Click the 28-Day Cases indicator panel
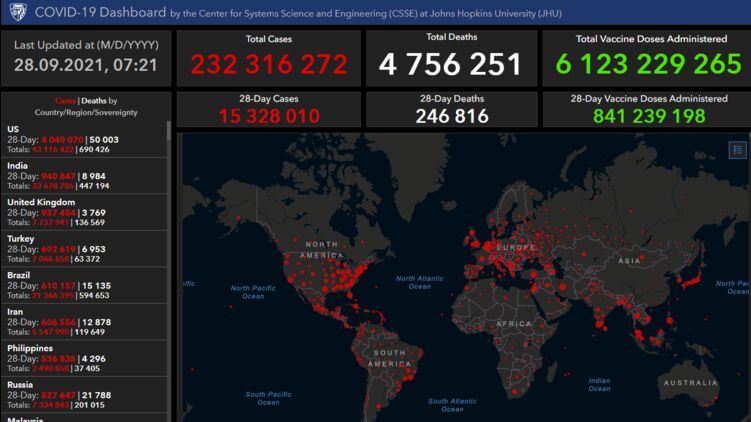 pos(268,109)
